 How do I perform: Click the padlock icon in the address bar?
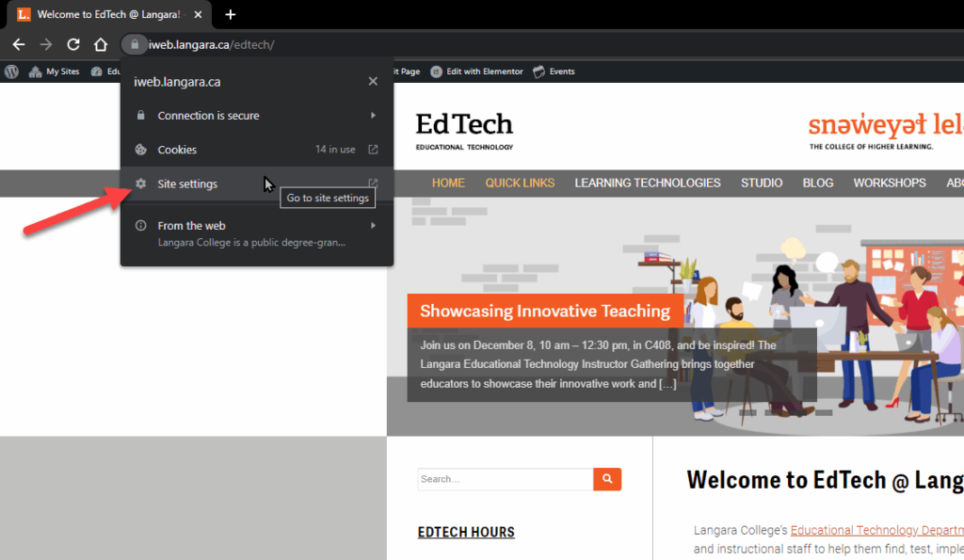tap(135, 44)
